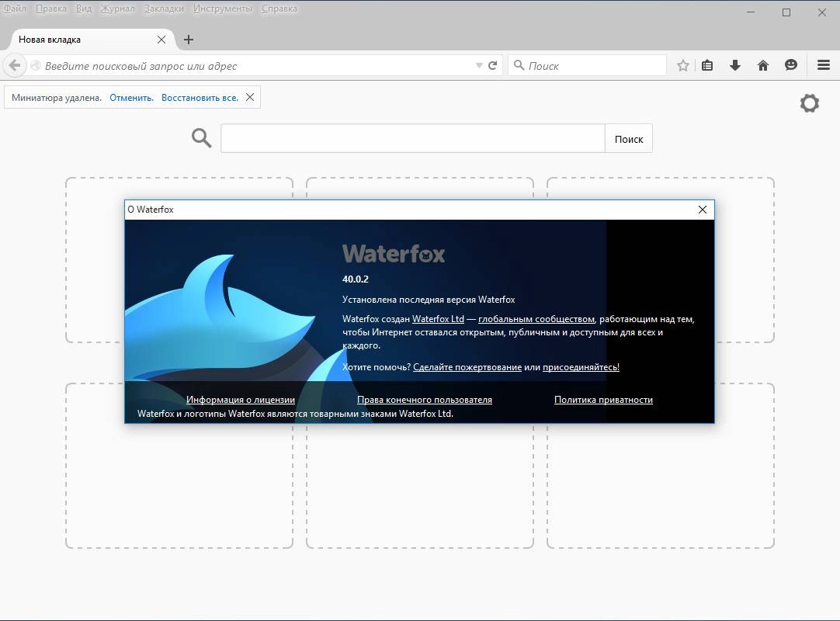Screen dimensions: 840x621
Task: Click the magnifier icon beside page search
Action: coord(201,138)
